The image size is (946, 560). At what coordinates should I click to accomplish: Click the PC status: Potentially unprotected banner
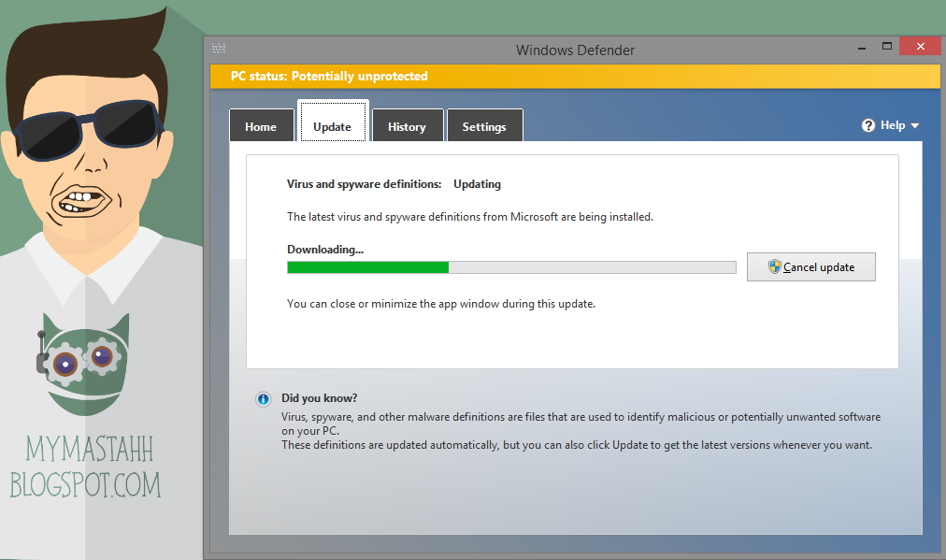point(575,76)
